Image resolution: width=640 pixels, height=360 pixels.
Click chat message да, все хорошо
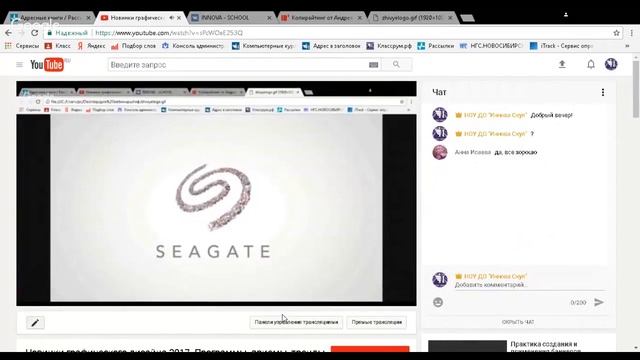coord(516,152)
